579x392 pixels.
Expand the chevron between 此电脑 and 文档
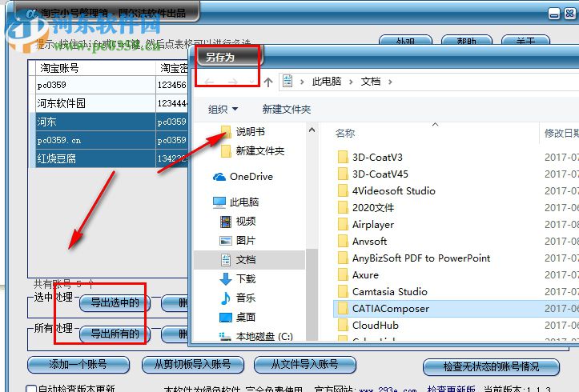click(x=351, y=82)
